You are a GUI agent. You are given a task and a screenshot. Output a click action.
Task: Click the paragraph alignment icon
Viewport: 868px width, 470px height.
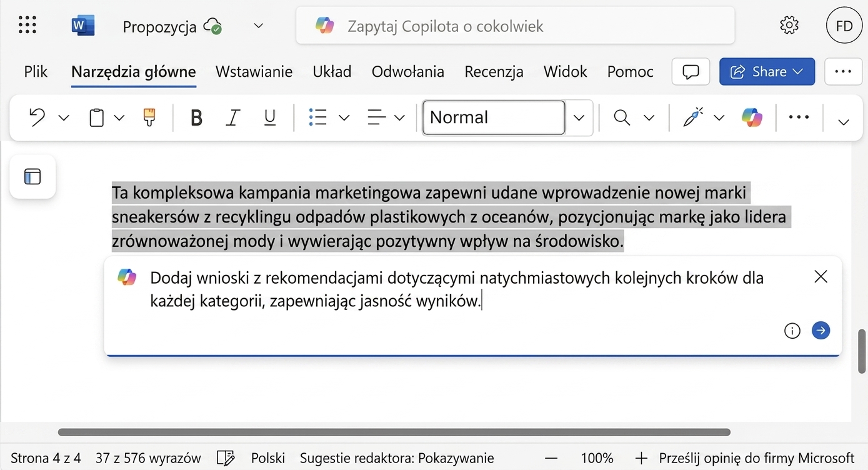(x=376, y=117)
